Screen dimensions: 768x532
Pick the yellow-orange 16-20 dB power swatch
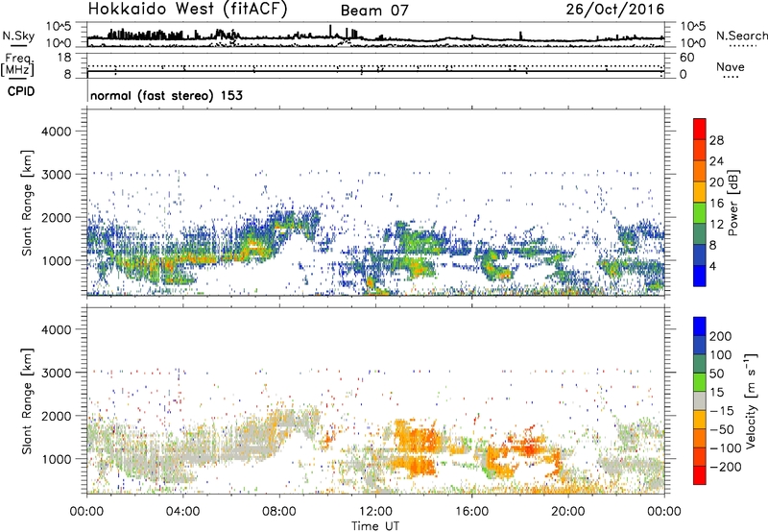(x=700, y=192)
